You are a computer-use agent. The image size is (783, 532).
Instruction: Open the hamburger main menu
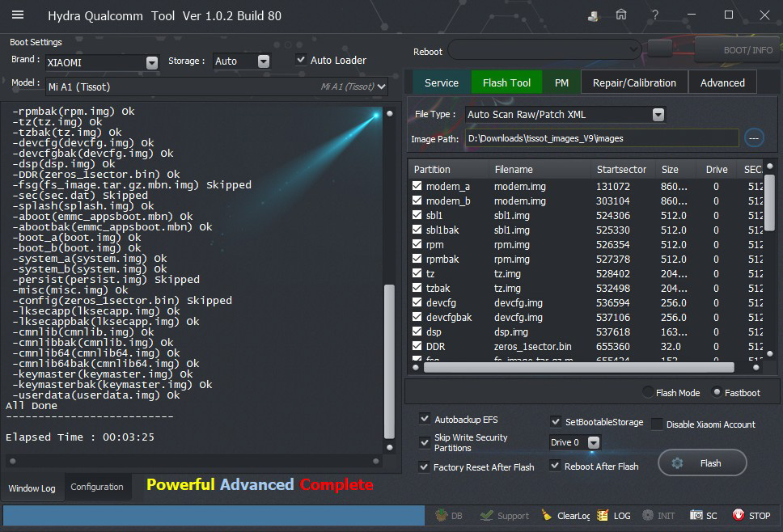(18, 15)
